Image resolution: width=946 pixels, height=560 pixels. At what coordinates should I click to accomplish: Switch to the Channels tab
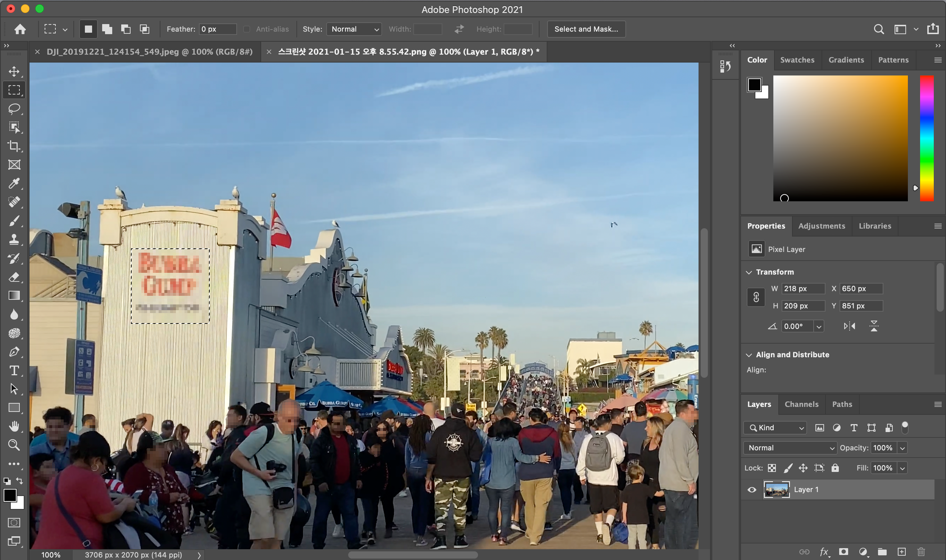(x=801, y=404)
